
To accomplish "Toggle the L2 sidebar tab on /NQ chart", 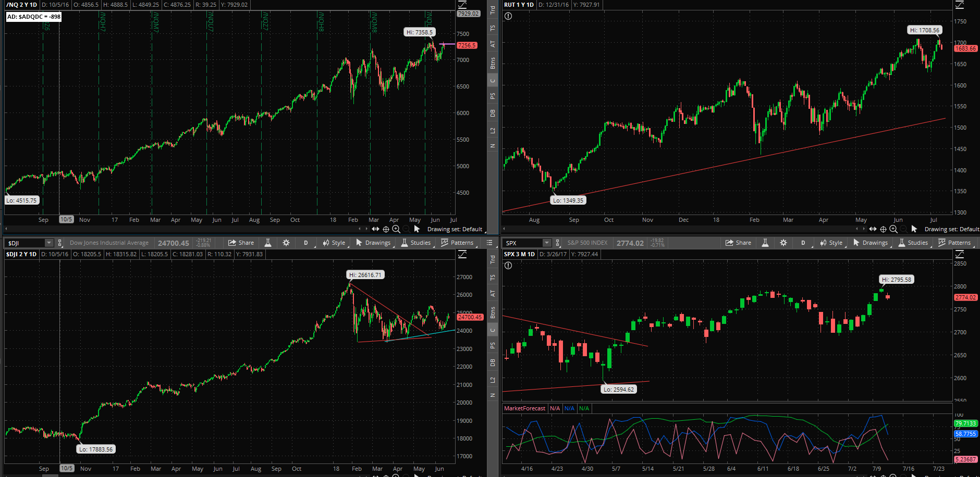I will click(x=493, y=130).
